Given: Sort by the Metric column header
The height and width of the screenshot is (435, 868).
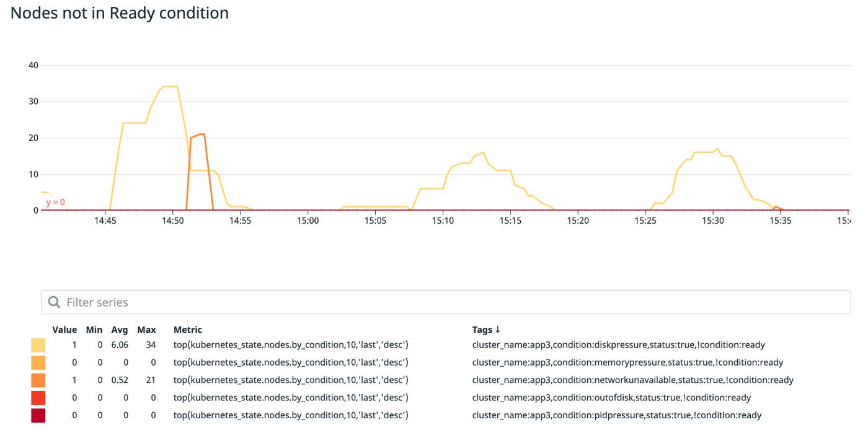Looking at the screenshot, I should (188, 330).
